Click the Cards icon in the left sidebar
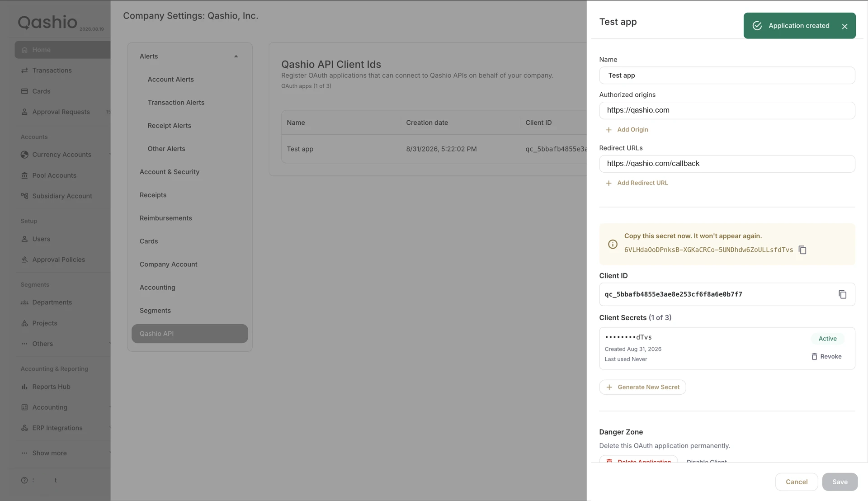Viewport: 868px width, 501px height. 24,91
